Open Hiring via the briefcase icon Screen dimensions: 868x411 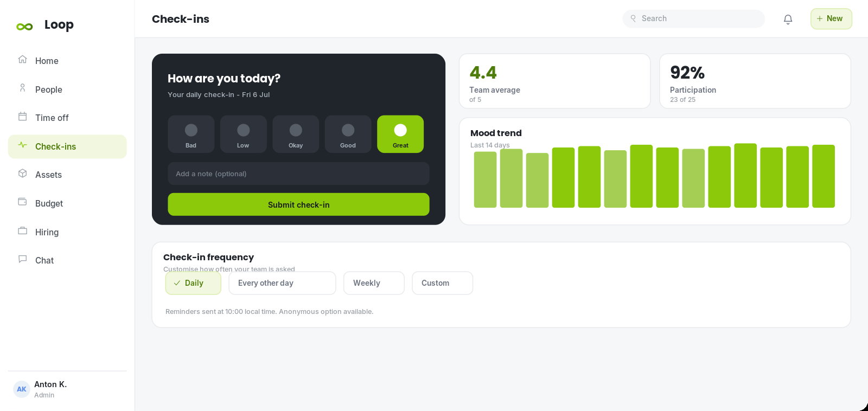point(22,231)
